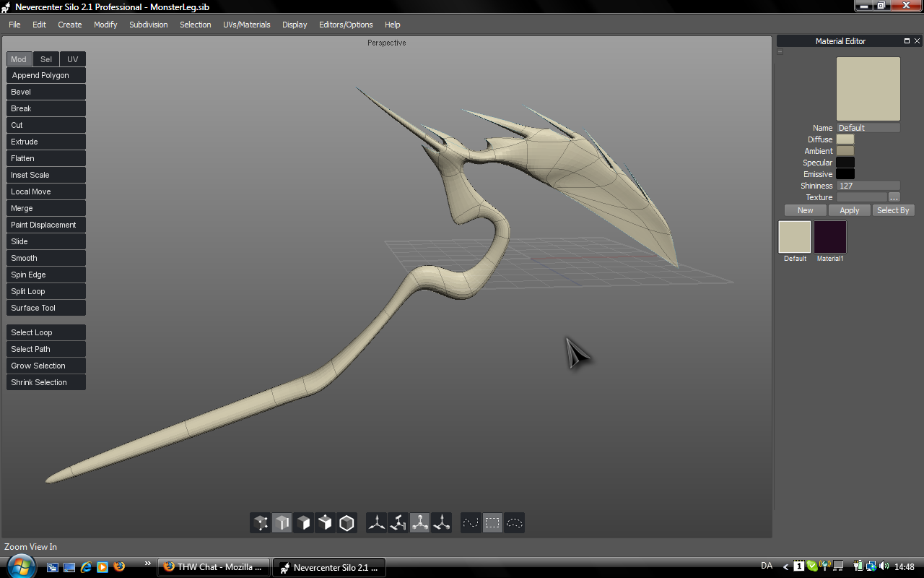Launch Firefox from quick launch
The height and width of the screenshot is (578, 924).
pyautogui.click(x=119, y=567)
